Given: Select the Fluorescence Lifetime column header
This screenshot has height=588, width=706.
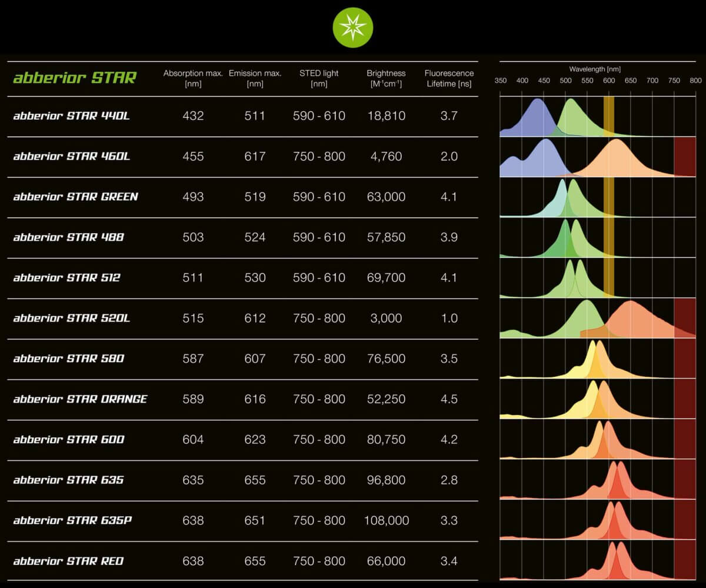Looking at the screenshot, I should coord(449,77).
